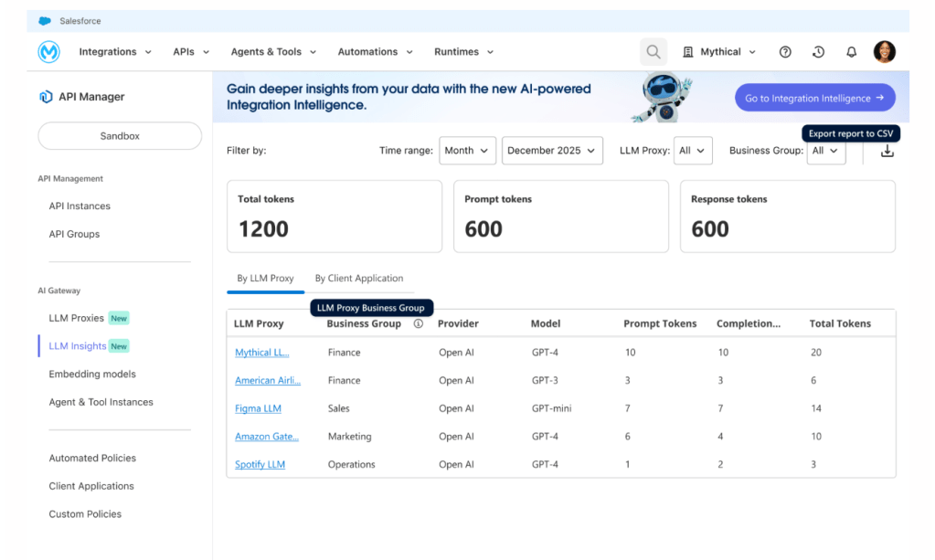Viewport: 935px width, 560px height.
Task: Click the Response tokens 600 card
Action: click(x=788, y=217)
